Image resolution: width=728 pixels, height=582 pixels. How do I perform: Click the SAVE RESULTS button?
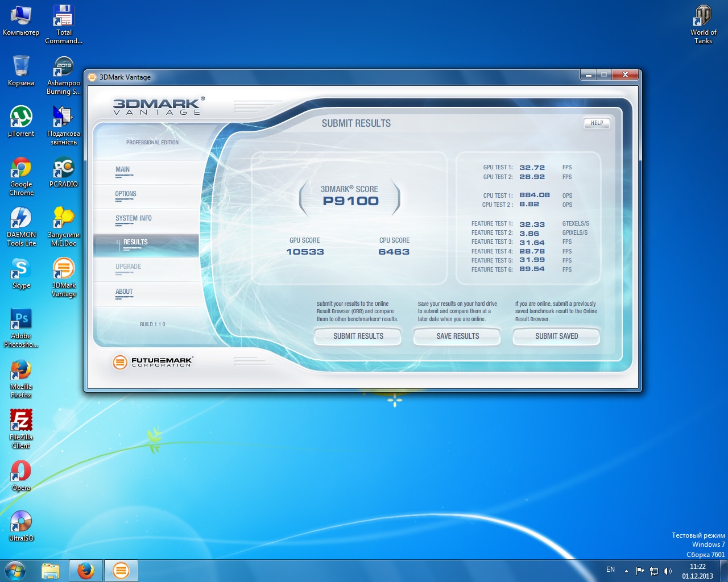pyautogui.click(x=457, y=336)
